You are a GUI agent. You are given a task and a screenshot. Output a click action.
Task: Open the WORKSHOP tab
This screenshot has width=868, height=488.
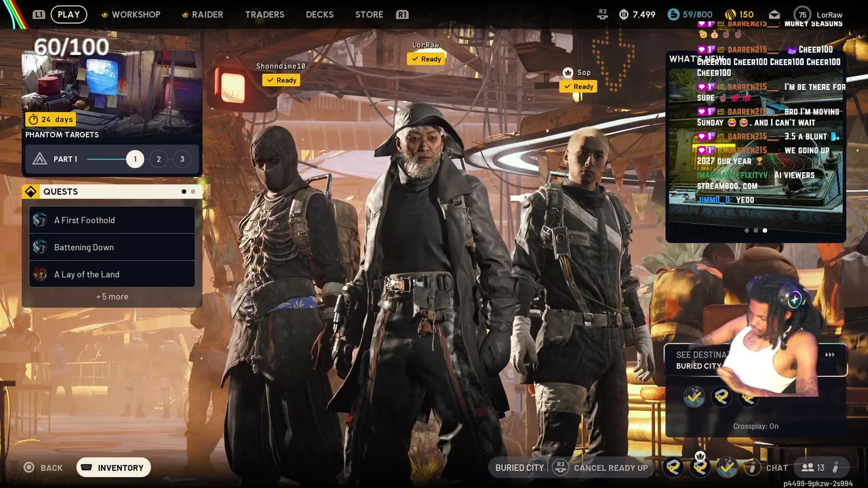pos(136,14)
